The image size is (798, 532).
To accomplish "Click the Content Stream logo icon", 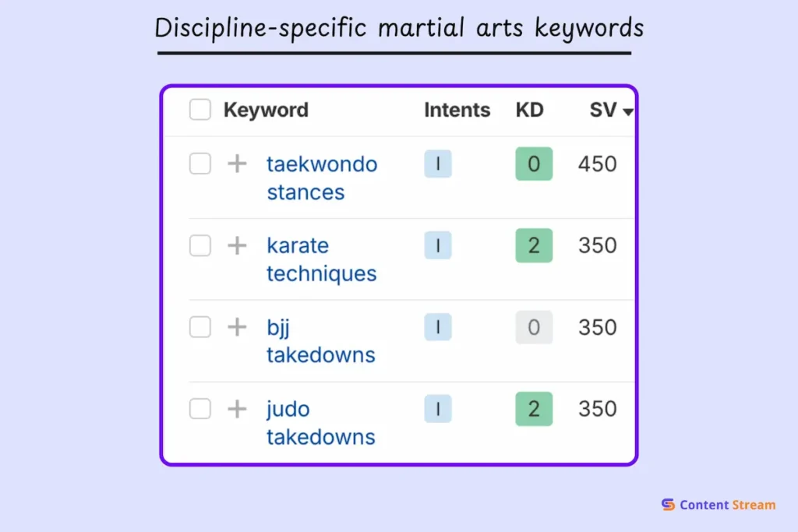I will pos(668,505).
